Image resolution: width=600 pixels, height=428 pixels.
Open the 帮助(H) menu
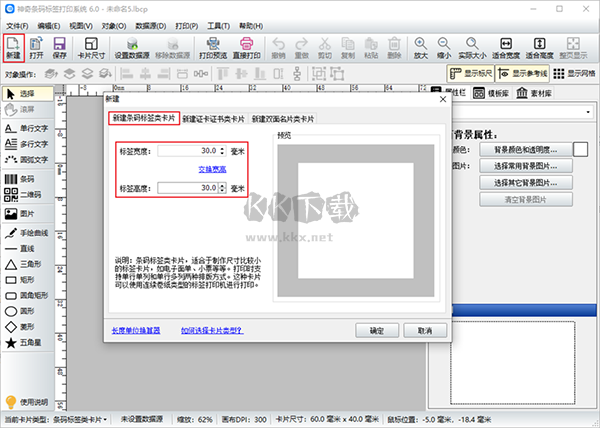tap(251, 26)
